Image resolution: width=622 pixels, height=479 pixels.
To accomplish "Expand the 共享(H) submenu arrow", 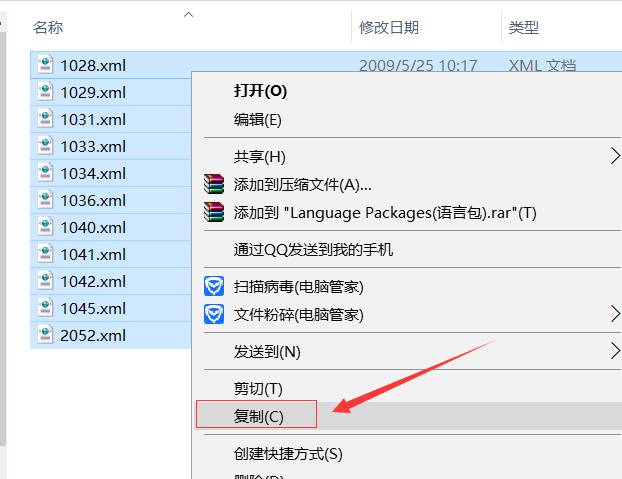I will tap(614, 156).
